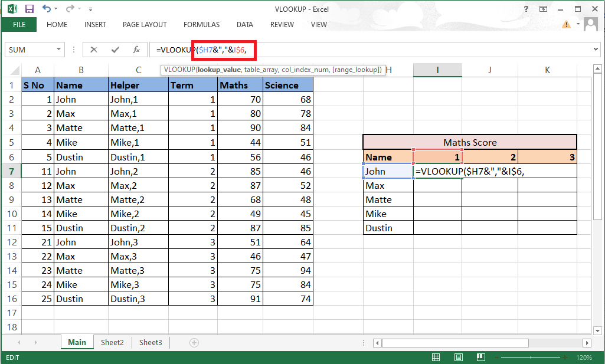The height and width of the screenshot is (364, 605).
Task: Expand the formula bar
Action: [596, 50]
